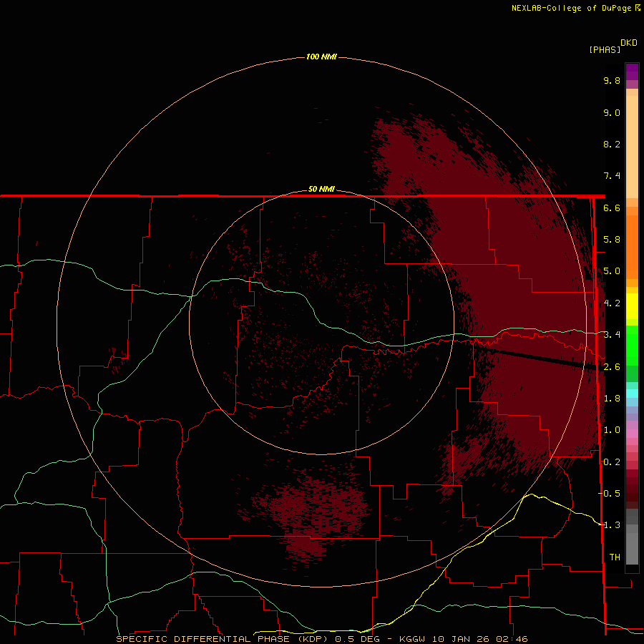Pick the pink band of color scale
Screen dimensions: 644x644
(632, 434)
